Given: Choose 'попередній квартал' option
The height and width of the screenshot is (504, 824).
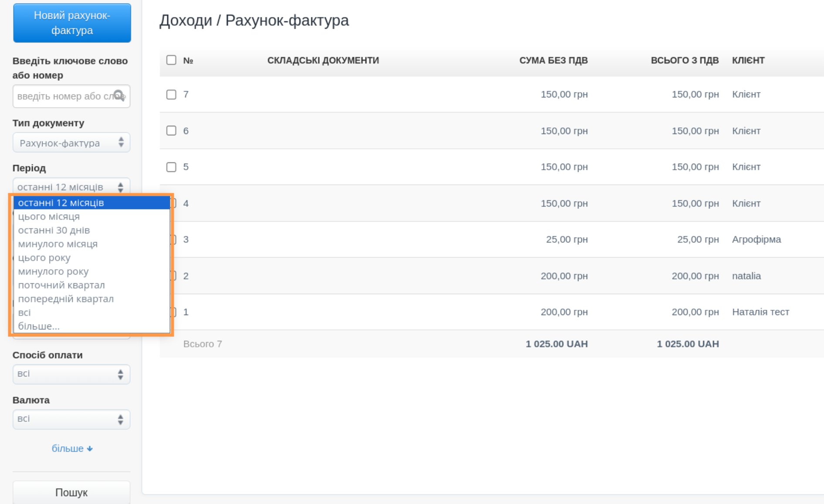Looking at the screenshot, I should (66, 299).
